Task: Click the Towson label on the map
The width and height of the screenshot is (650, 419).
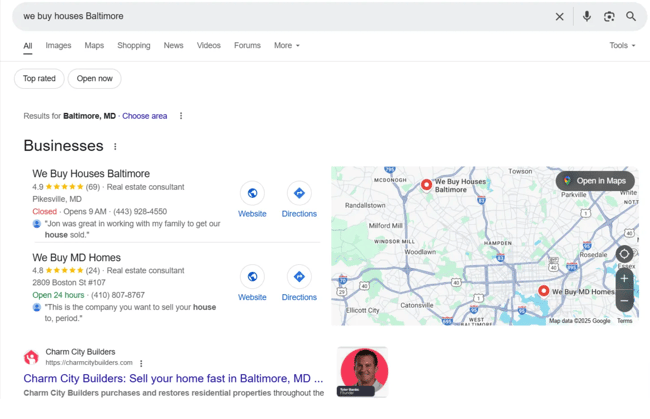Action: [520, 171]
